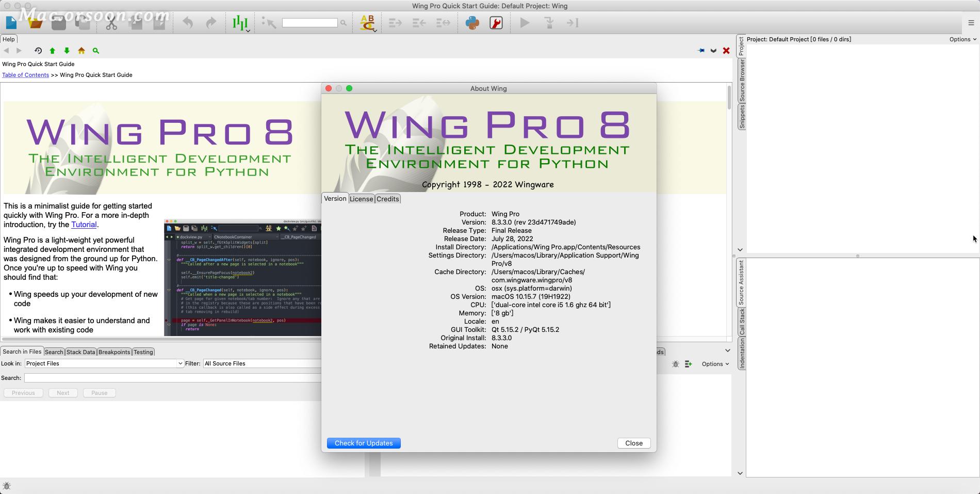This screenshot has height=494, width=980.
Task: Open the Options dropdown in Project panel
Action: point(962,39)
